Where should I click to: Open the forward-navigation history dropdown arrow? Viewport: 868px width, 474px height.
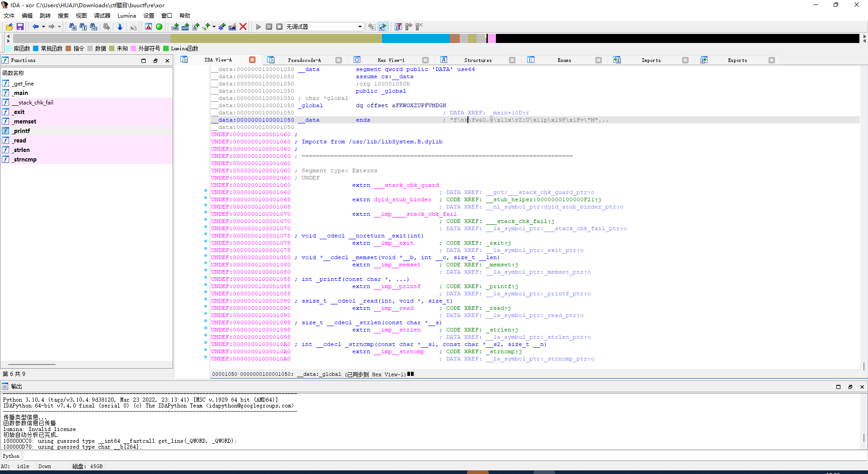(59, 27)
